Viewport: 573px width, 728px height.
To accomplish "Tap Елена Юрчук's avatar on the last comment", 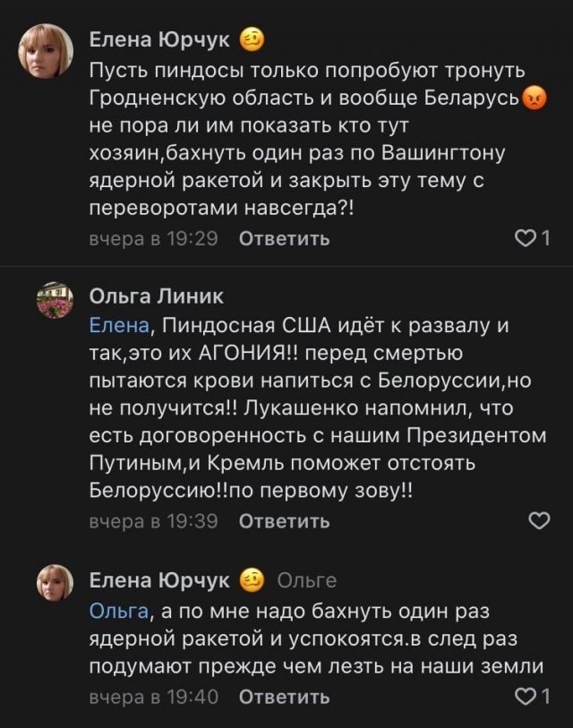I will [x=54, y=585].
